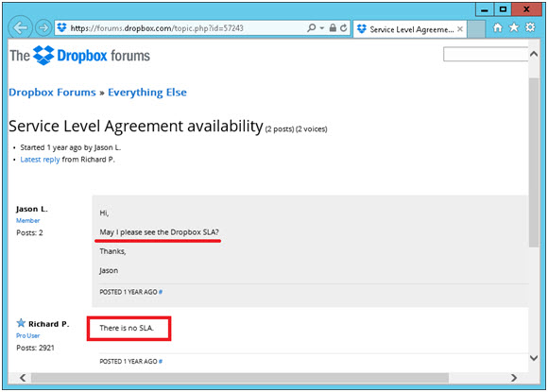The image size is (548, 392).
Task: Click the forum search input field
Action: pos(486,54)
